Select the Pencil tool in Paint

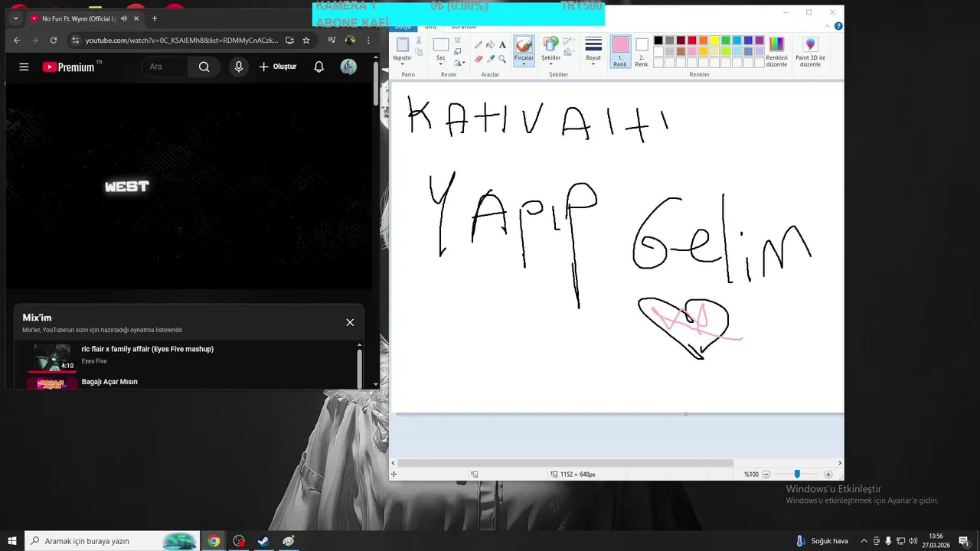(x=479, y=44)
